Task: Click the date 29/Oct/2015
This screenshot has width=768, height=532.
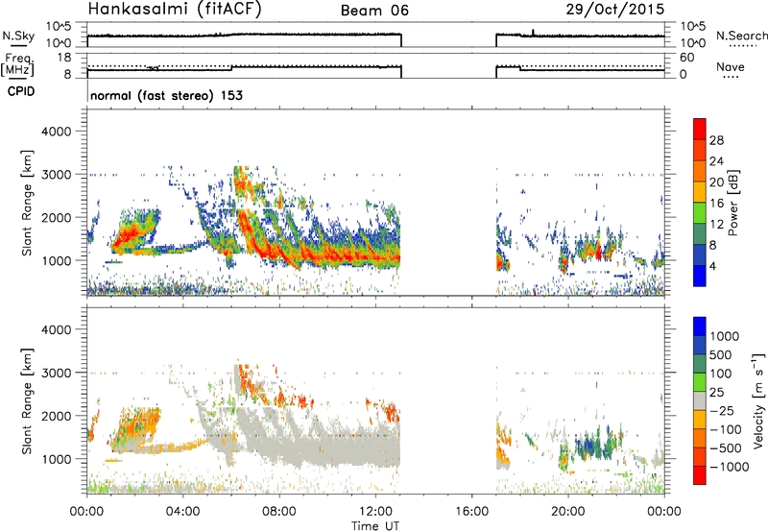Action: pos(615,10)
